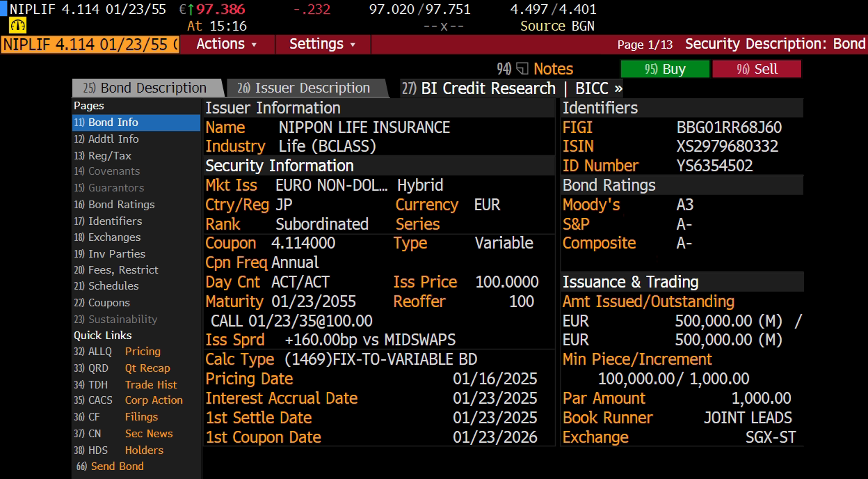Viewport: 868px width, 479px height.
Task: Open the Bond Ratings page in sidebar
Action: [114, 204]
